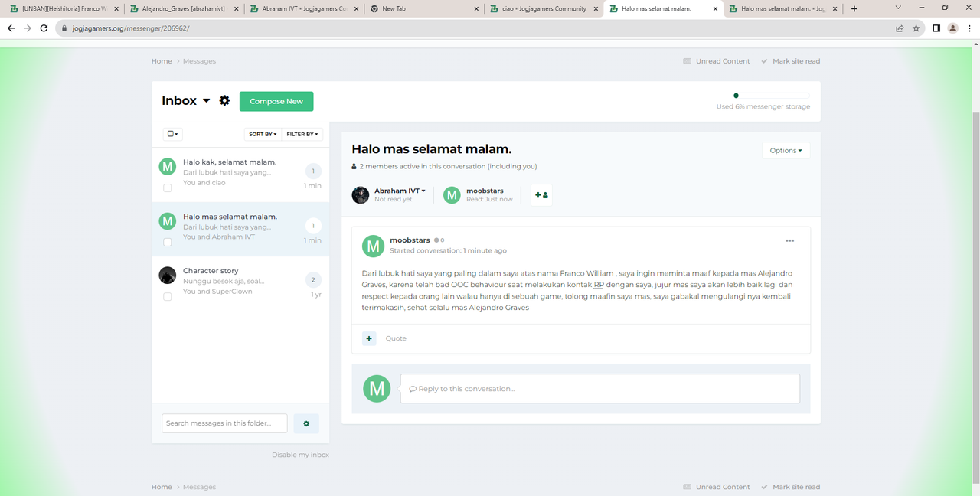980x496 pixels.
Task: Tick checkbox for 'Halo kak, selamat malam.' conversation
Action: (167, 188)
